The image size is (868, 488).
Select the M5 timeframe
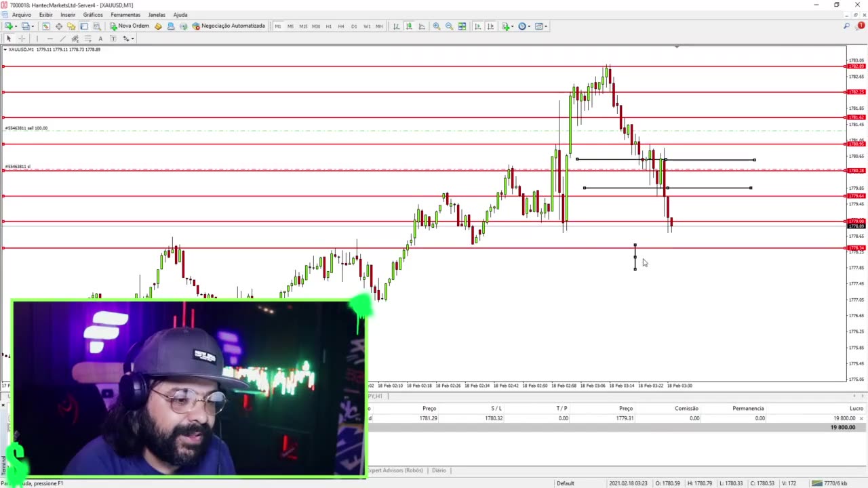click(290, 26)
